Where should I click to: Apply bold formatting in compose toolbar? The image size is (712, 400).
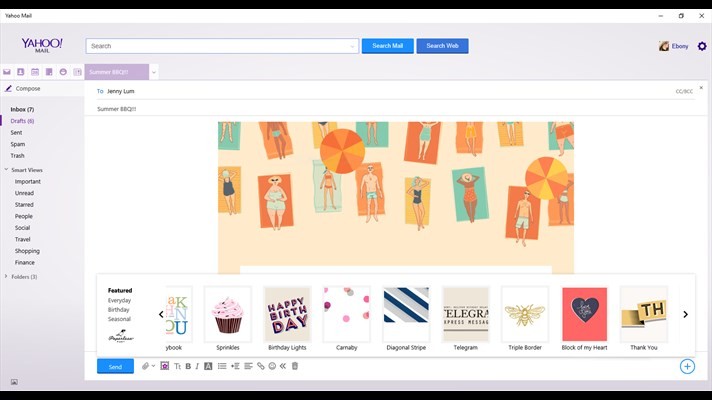[188, 366]
